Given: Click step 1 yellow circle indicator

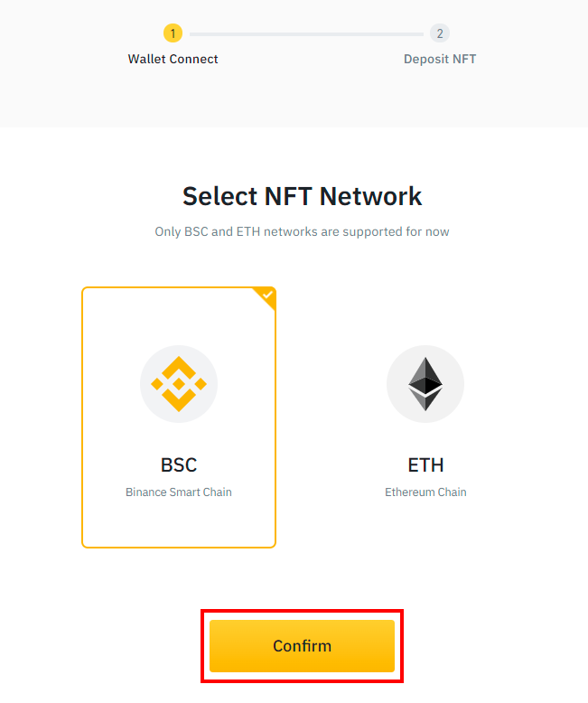Looking at the screenshot, I should click(173, 33).
